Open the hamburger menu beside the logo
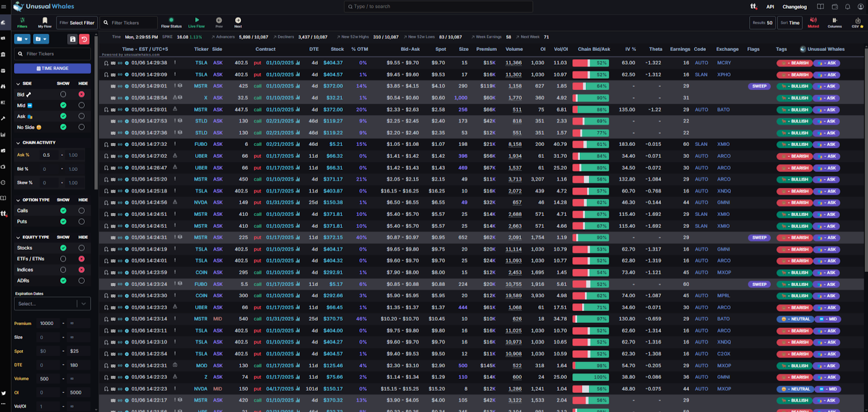Image resolution: width=868 pixels, height=412 pixels. coord(4,7)
